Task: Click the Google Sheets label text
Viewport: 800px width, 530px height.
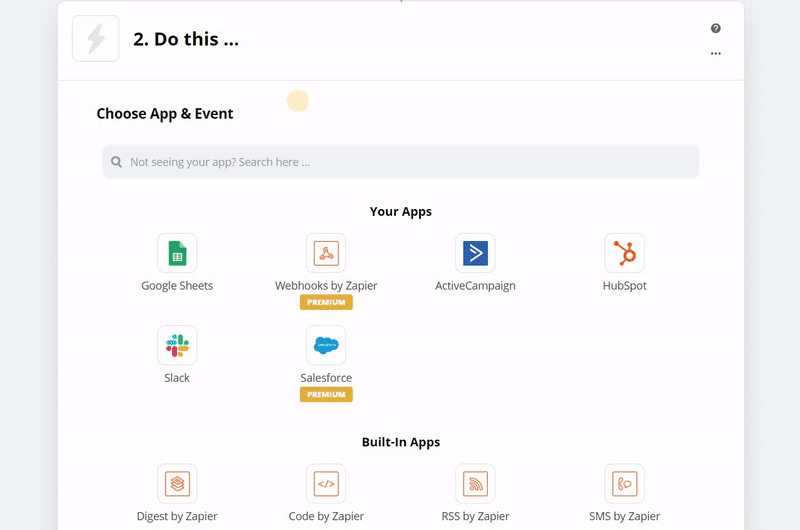Action: coord(177,286)
